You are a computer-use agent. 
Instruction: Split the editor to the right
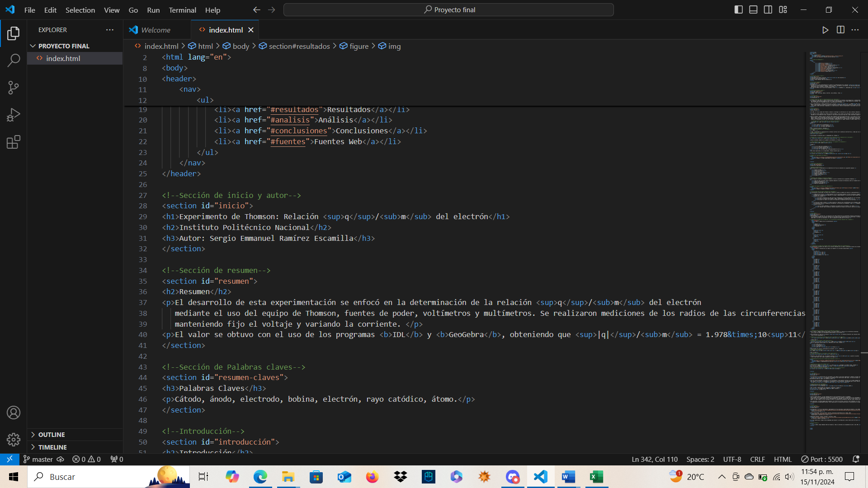tap(841, 30)
